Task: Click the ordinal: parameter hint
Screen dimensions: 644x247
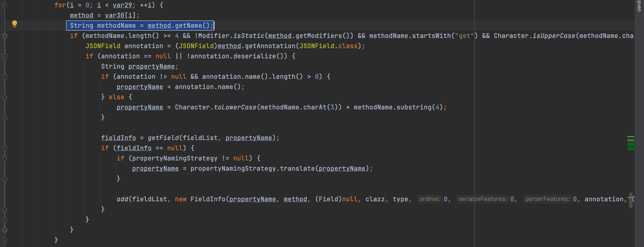Action: pos(429,199)
